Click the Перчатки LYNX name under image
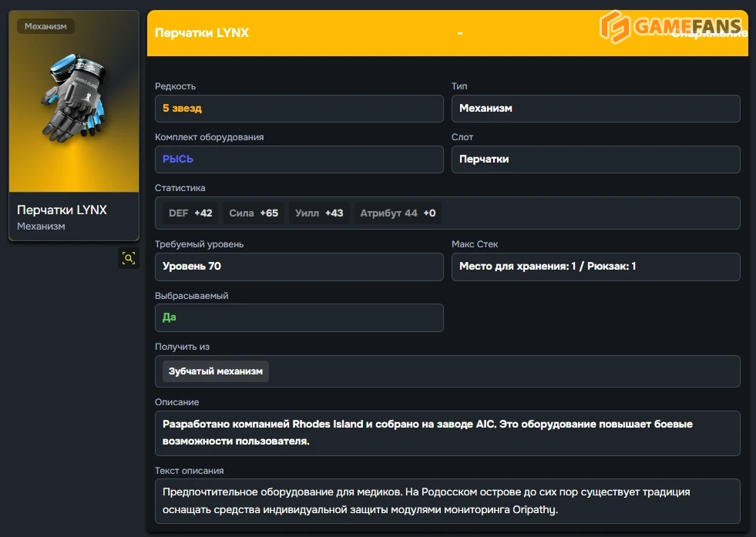Viewport: 756px width, 537px height. point(62,210)
